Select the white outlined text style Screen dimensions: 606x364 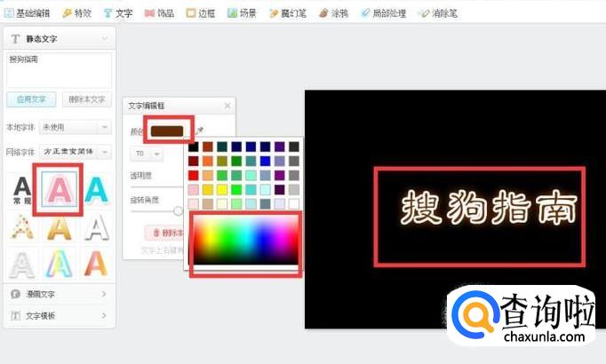coord(96,228)
